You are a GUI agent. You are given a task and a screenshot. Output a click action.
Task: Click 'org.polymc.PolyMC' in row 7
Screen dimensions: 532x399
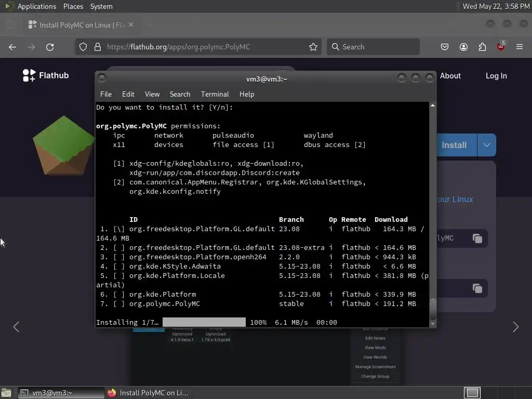165,303
